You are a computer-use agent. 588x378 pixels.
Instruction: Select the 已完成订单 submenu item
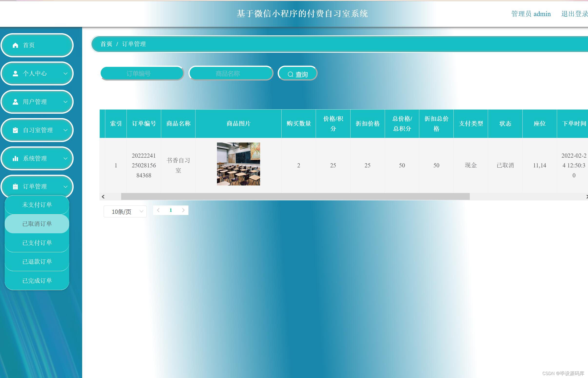(37, 281)
